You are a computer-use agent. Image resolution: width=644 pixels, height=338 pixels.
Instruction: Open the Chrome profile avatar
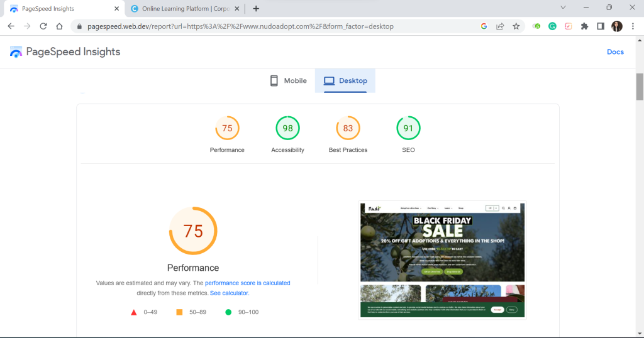click(x=617, y=26)
